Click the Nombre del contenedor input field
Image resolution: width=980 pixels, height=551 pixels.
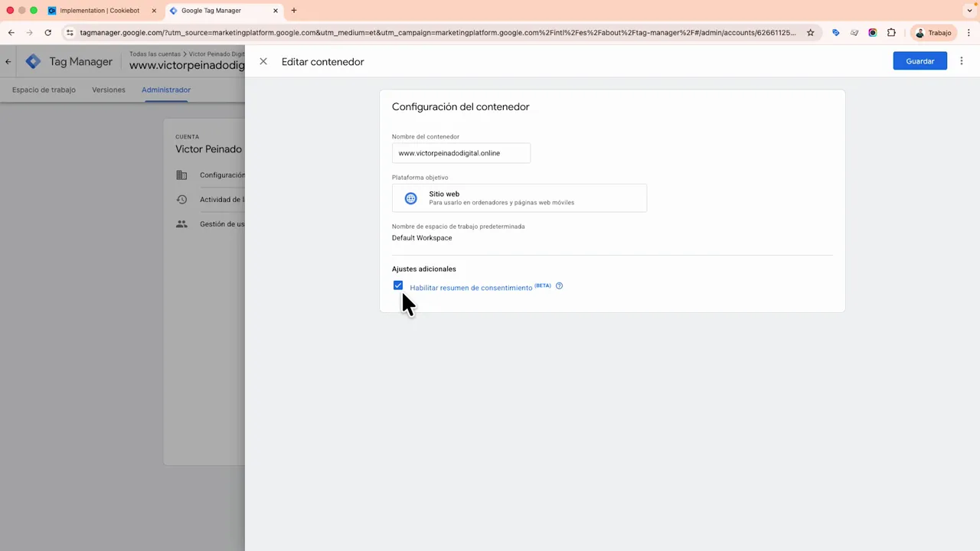pyautogui.click(x=461, y=153)
